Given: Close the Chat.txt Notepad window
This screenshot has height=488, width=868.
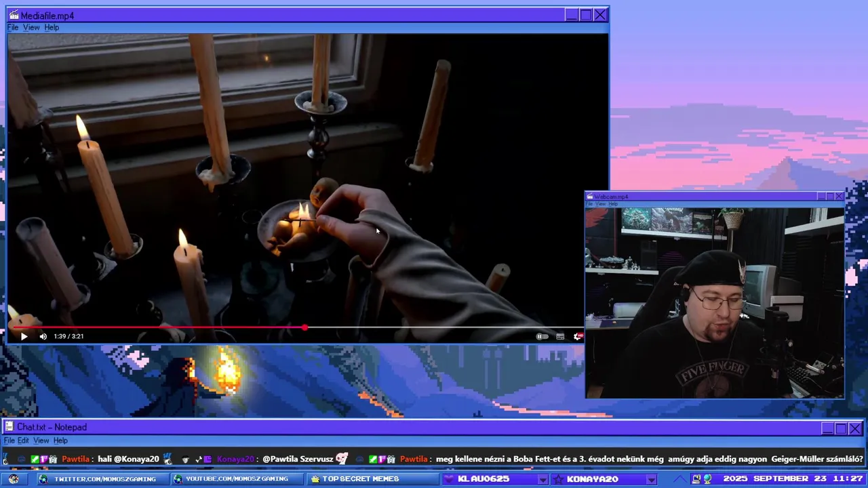Looking at the screenshot, I should pos(856,428).
